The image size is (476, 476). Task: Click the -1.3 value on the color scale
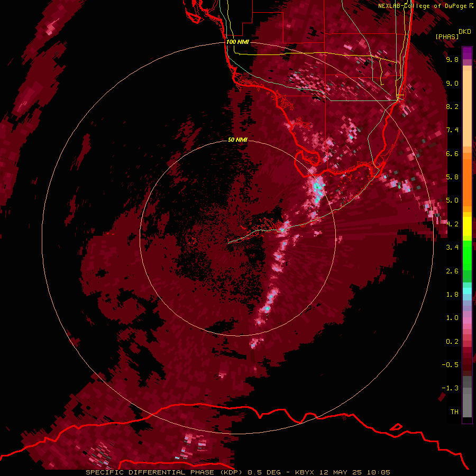(450, 388)
